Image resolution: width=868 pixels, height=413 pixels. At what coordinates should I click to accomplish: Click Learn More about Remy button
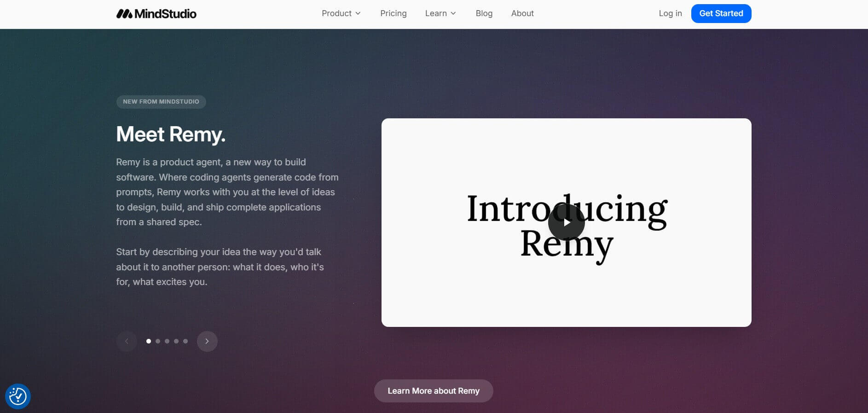click(434, 391)
